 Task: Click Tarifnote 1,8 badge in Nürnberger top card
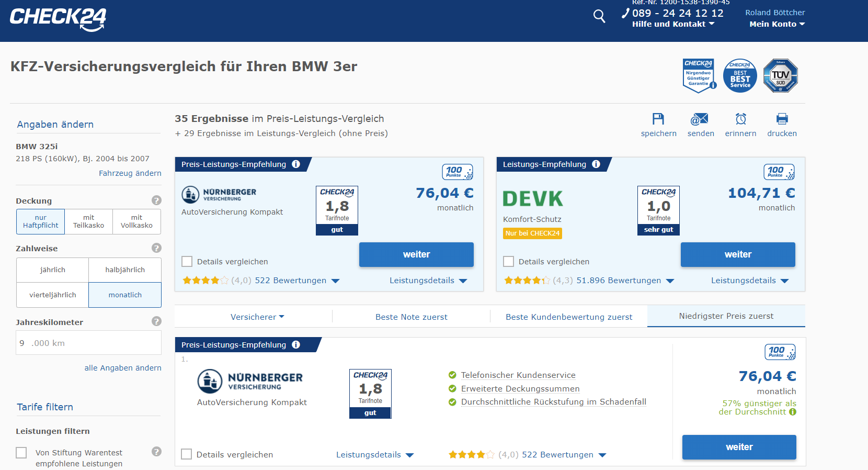coord(337,210)
